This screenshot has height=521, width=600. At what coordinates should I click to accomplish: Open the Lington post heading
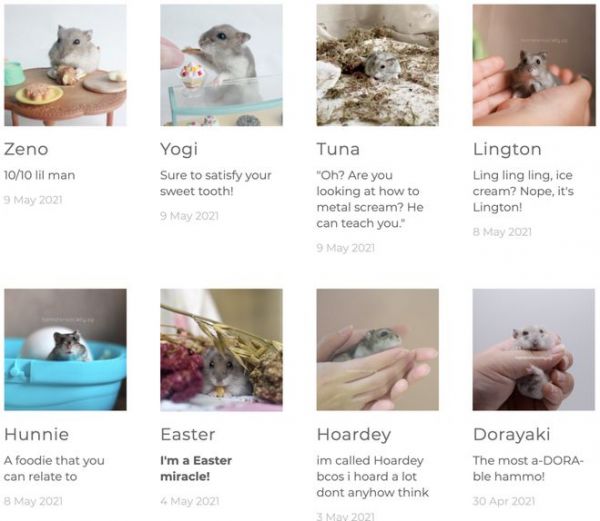point(507,149)
